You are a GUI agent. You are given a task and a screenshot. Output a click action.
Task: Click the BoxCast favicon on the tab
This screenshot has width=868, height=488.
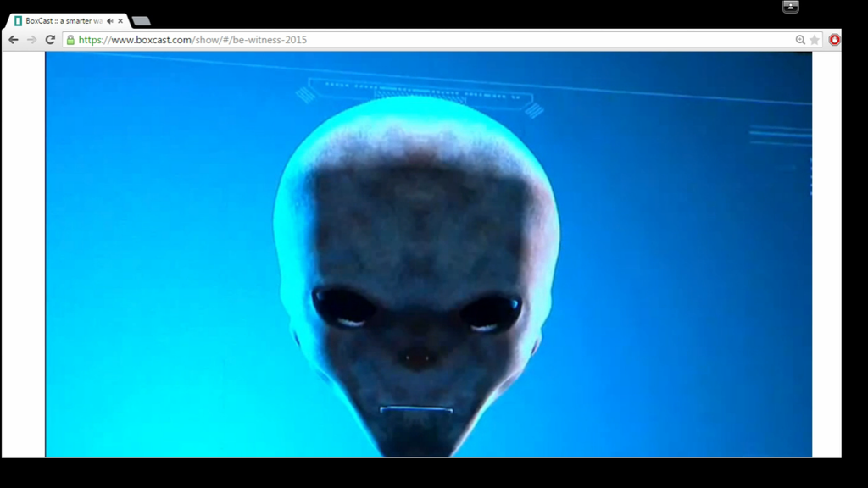[19, 21]
